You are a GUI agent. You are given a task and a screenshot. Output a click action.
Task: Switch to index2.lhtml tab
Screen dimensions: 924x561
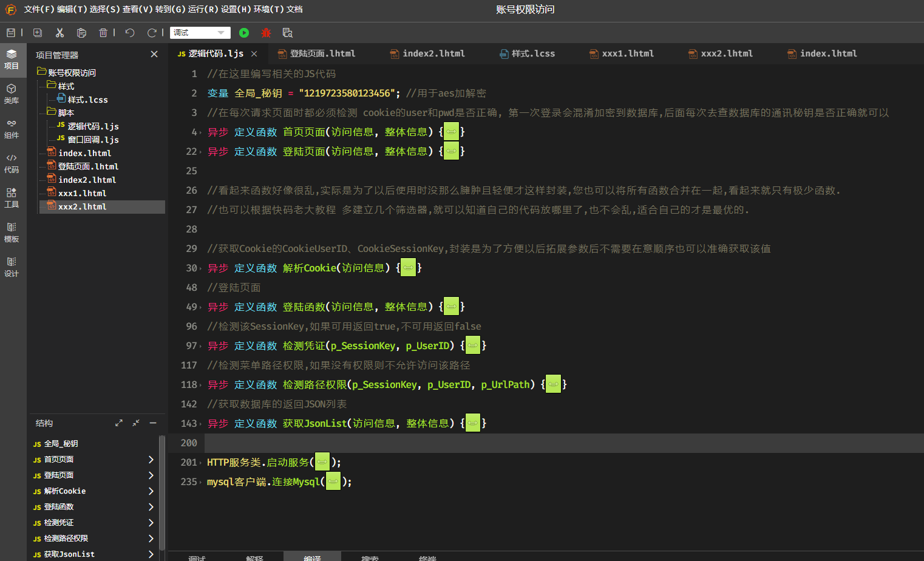(428, 54)
